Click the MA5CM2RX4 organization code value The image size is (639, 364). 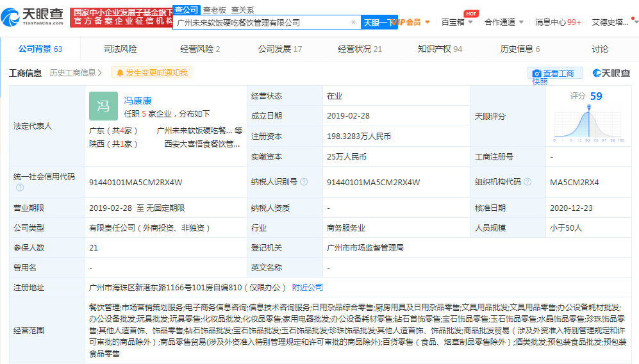[574, 182]
